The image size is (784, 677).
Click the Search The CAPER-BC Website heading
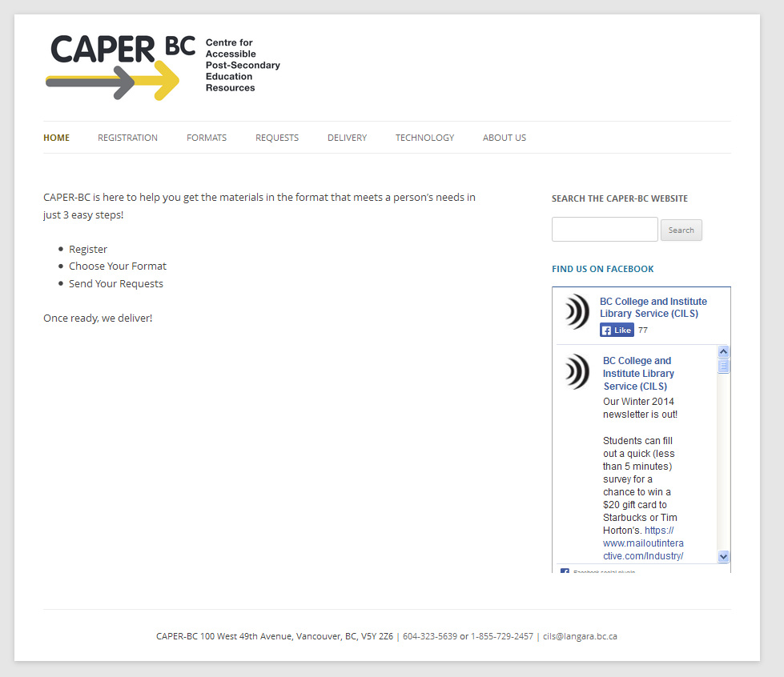(x=620, y=198)
